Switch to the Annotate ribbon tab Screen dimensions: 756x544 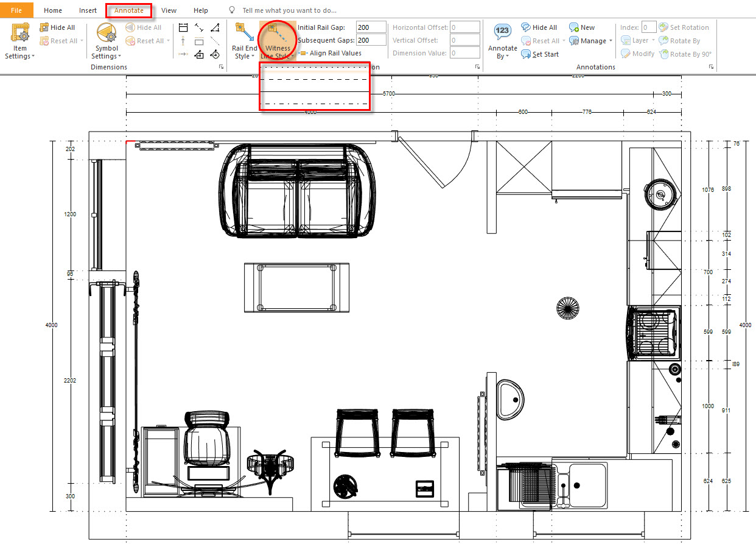click(x=128, y=10)
